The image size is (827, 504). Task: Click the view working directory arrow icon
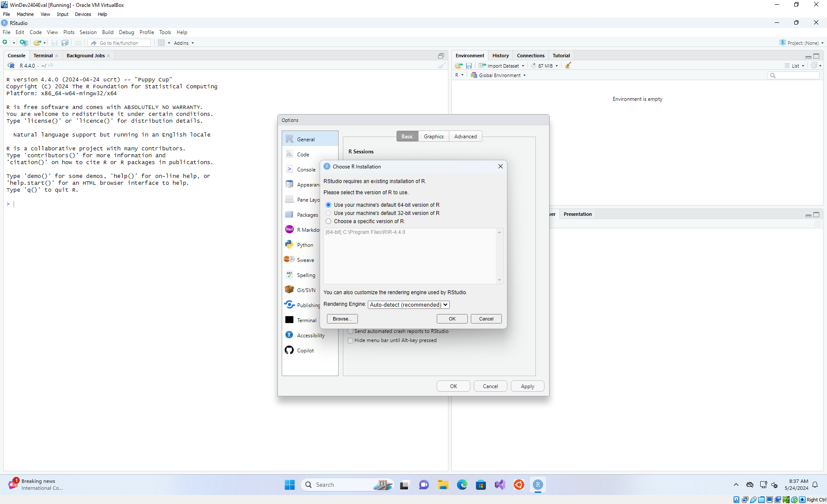[51, 65]
